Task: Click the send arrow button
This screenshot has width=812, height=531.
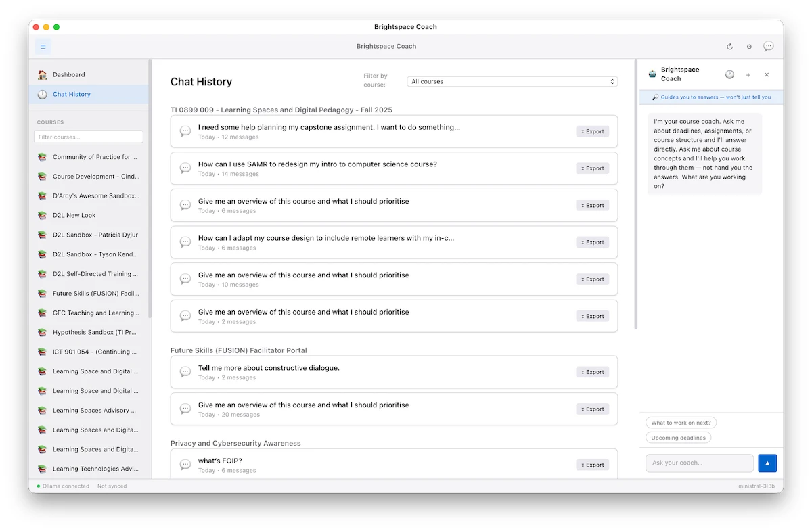Action: (767, 463)
